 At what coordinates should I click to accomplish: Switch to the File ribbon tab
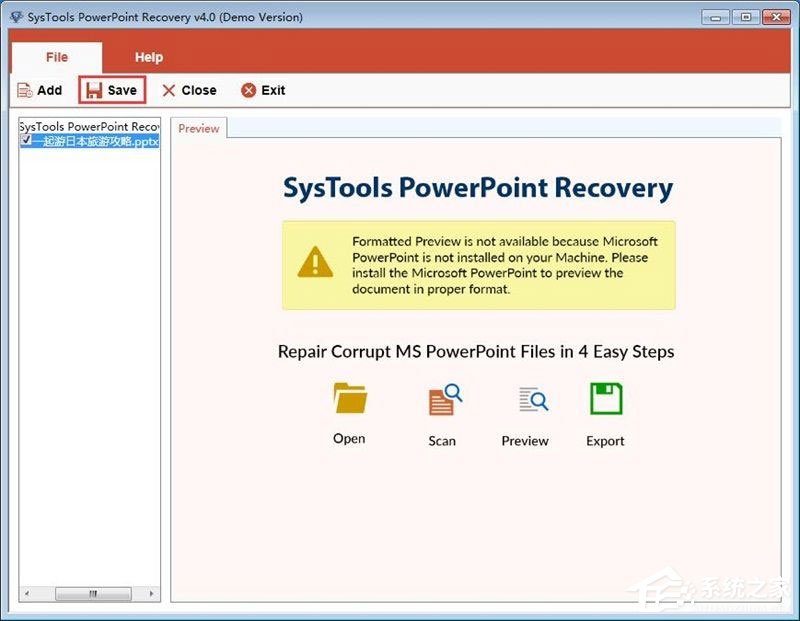(56, 57)
